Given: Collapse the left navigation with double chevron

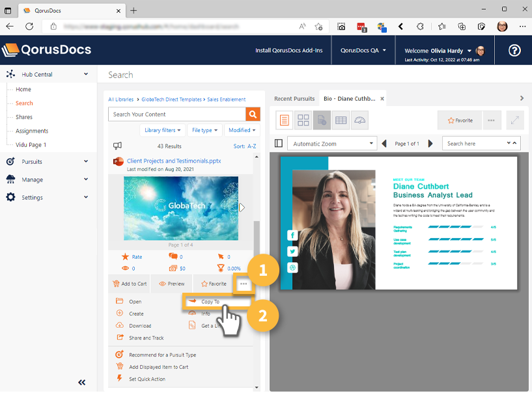Looking at the screenshot, I should click(x=82, y=382).
